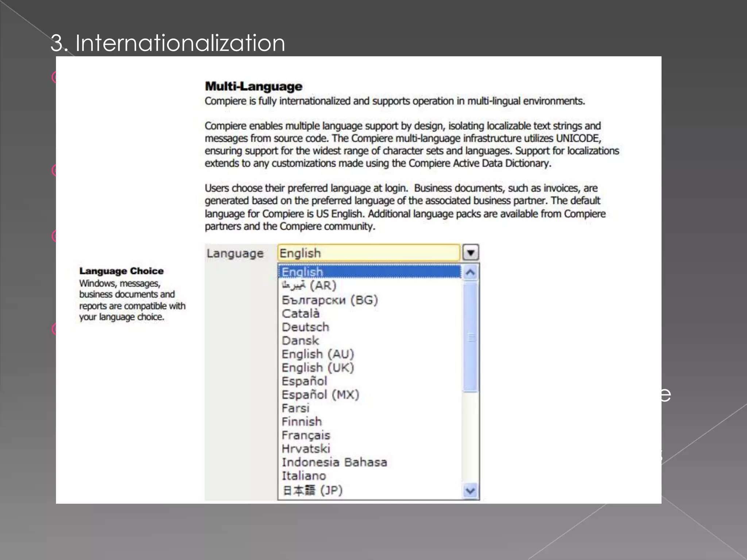Select highlighted English in the list
The image size is (747, 560).
tap(370, 272)
